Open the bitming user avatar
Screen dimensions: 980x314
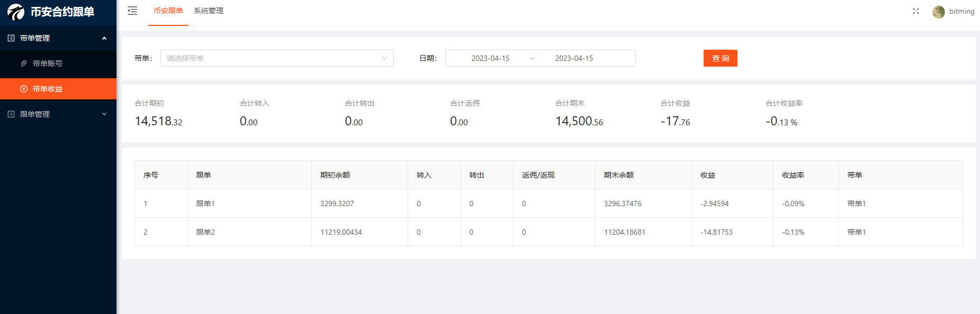[x=939, y=12]
